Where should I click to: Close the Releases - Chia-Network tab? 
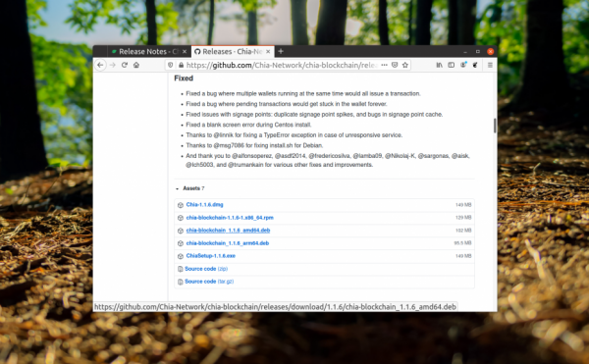(x=268, y=51)
